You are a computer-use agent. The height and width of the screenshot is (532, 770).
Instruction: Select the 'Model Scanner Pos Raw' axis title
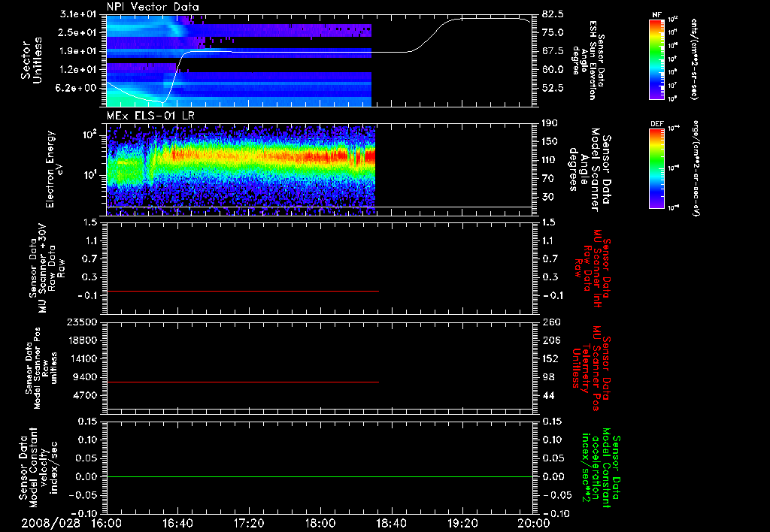click(42, 368)
